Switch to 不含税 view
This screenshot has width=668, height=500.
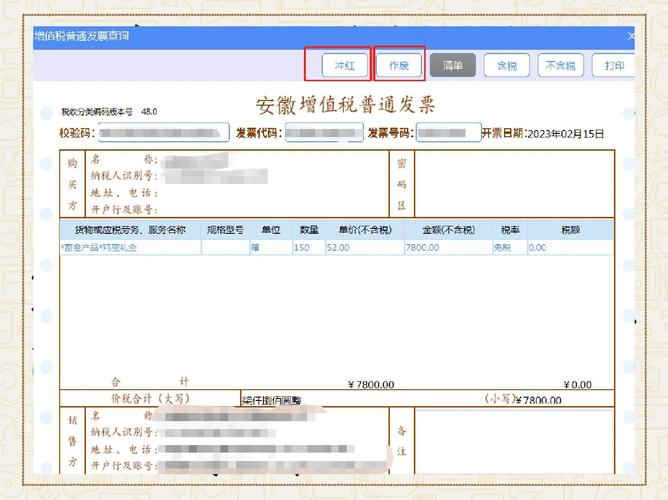(561, 65)
